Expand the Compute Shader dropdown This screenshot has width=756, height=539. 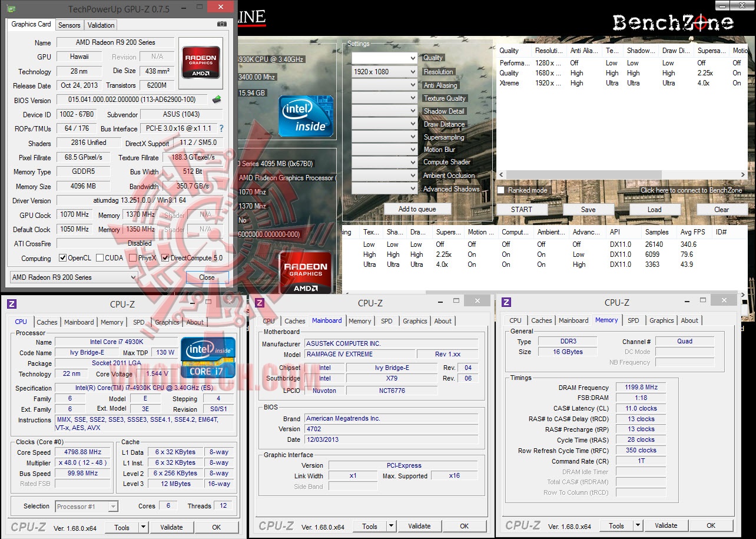point(384,163)
